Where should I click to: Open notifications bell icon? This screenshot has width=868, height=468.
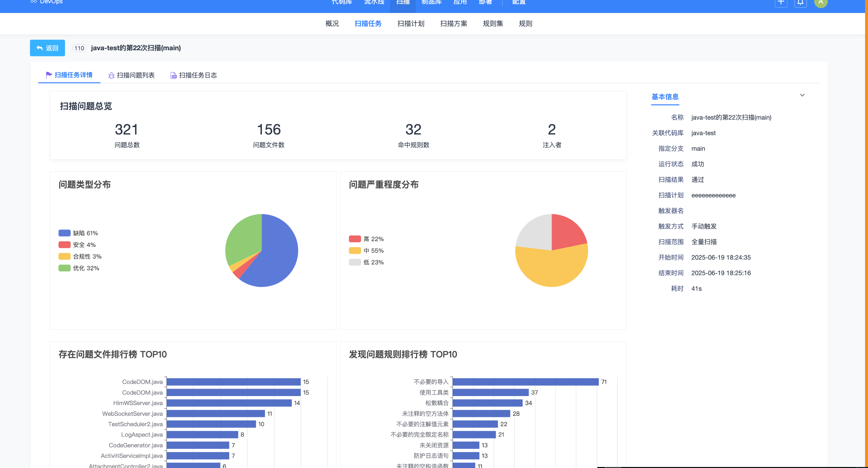800,3
